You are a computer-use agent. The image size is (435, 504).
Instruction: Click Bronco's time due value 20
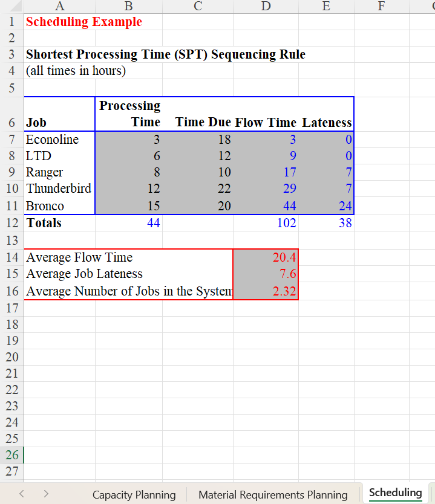198,205
